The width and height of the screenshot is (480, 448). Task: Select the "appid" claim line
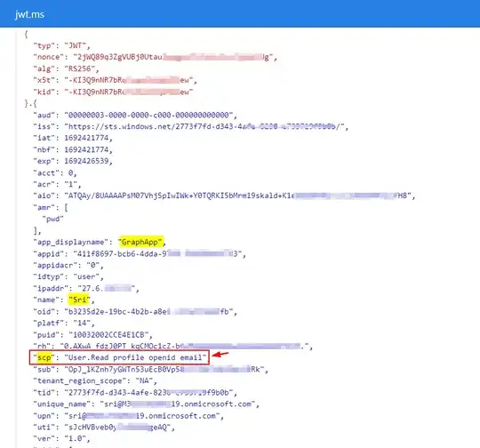click(140, 254)
